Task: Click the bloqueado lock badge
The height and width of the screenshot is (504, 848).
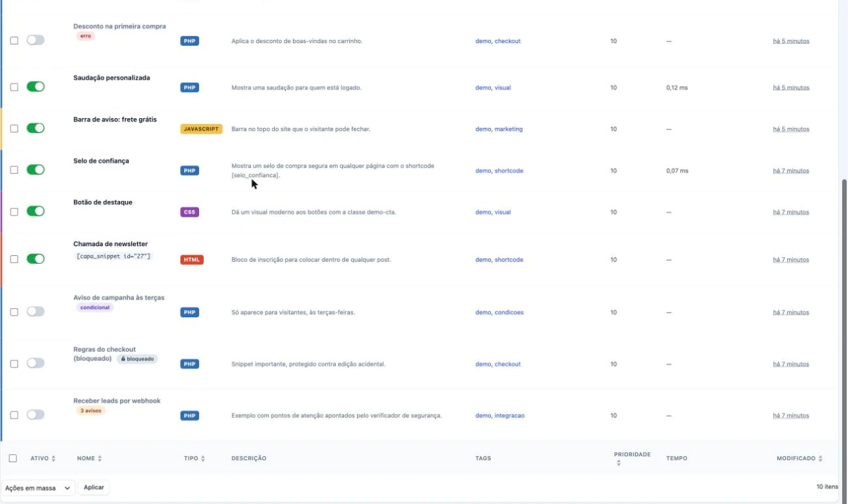Action: (x=137, y=359)
